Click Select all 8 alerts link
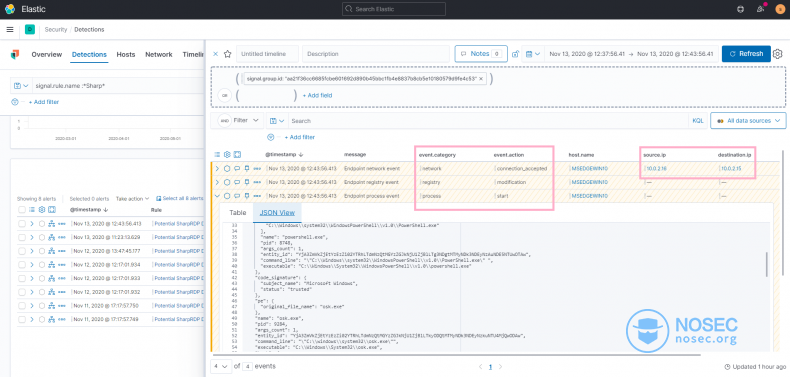Viewport: 790px width, 377px height. (180, 199)
